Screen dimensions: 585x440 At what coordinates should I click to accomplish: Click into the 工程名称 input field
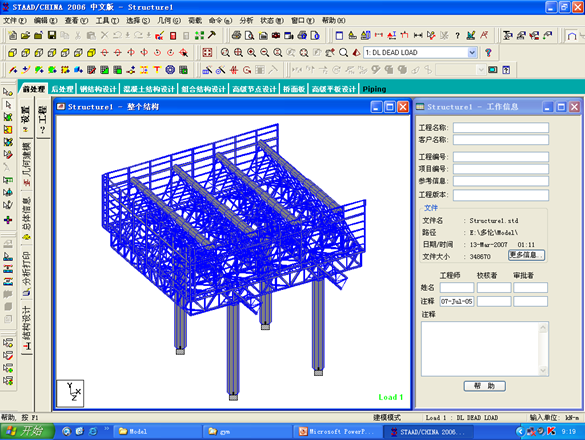(x=501, y=128)
